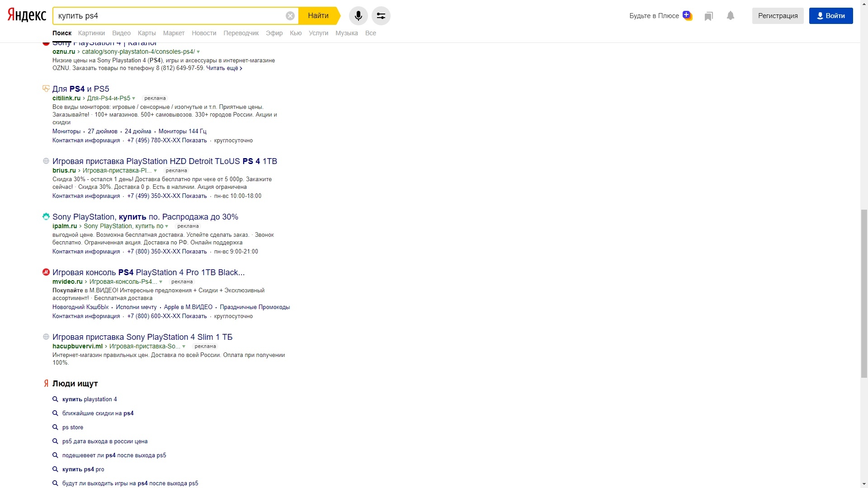Click magnifier icon beside 'ps5 дата выхода в россии цена'
This screenshot has width=868, height=488.
[x=55, y=441]
